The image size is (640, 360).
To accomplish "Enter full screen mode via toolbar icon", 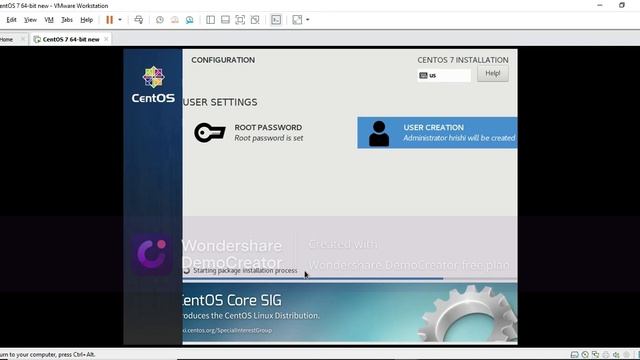I will (240, 20).
